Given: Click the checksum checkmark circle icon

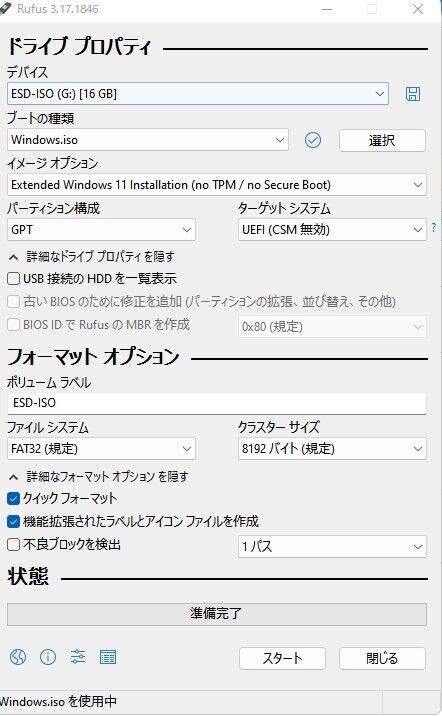Looking at the screenshot, I should click(x=313, y=140).
